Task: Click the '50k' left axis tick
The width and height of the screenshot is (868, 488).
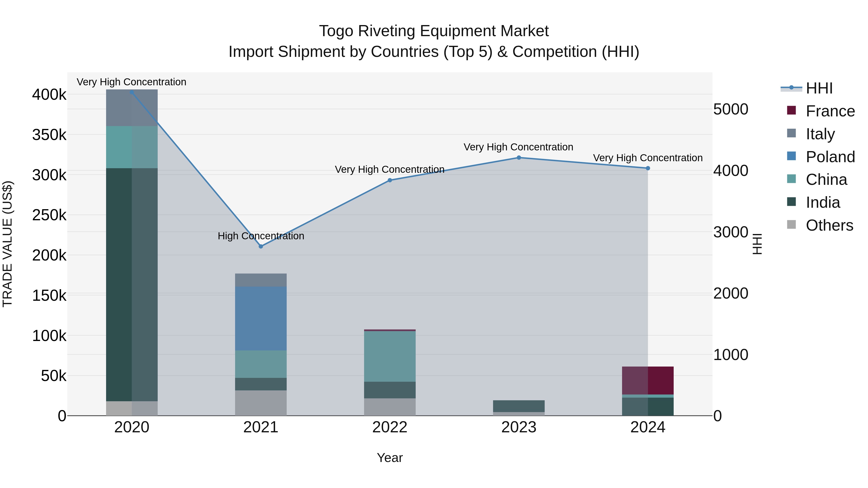Action: tap(54, 376)
